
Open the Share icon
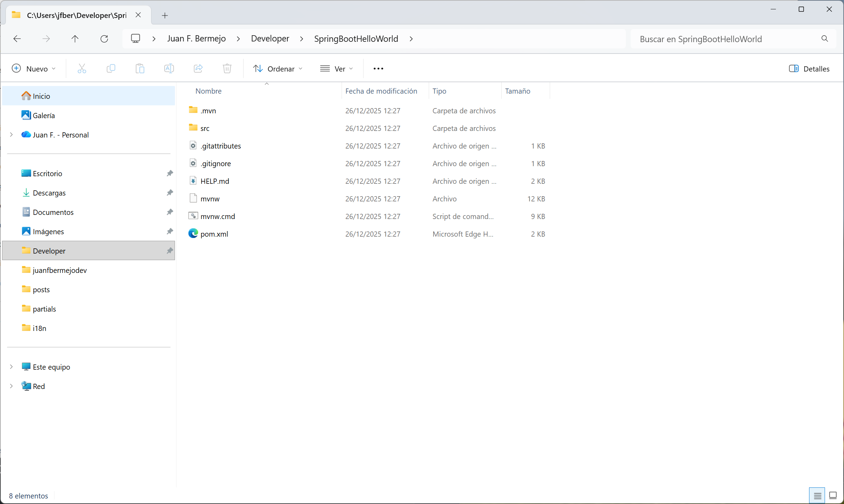click(198, 68)
